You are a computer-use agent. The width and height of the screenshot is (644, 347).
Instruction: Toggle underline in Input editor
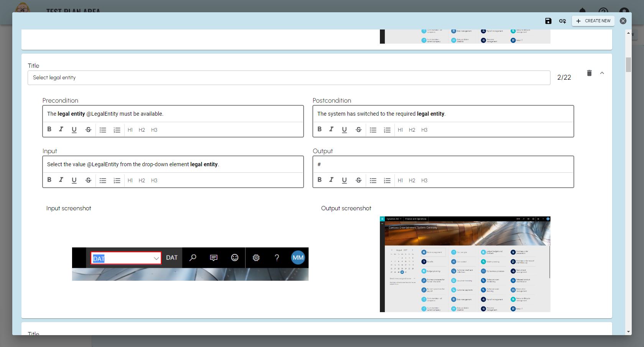tap(74, 180)
